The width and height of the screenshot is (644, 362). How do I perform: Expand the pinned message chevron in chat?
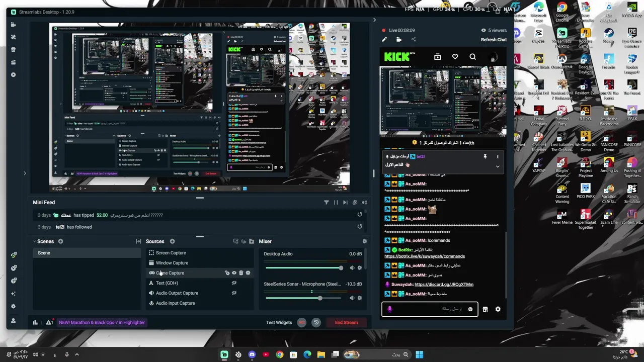(x=498, y=166)
